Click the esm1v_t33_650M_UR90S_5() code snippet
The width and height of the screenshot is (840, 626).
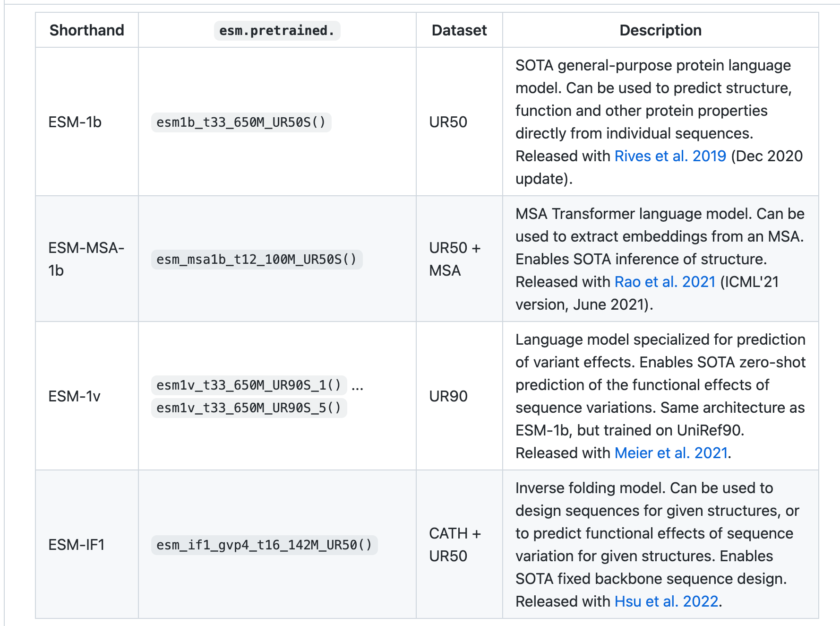tap(249, 408)
